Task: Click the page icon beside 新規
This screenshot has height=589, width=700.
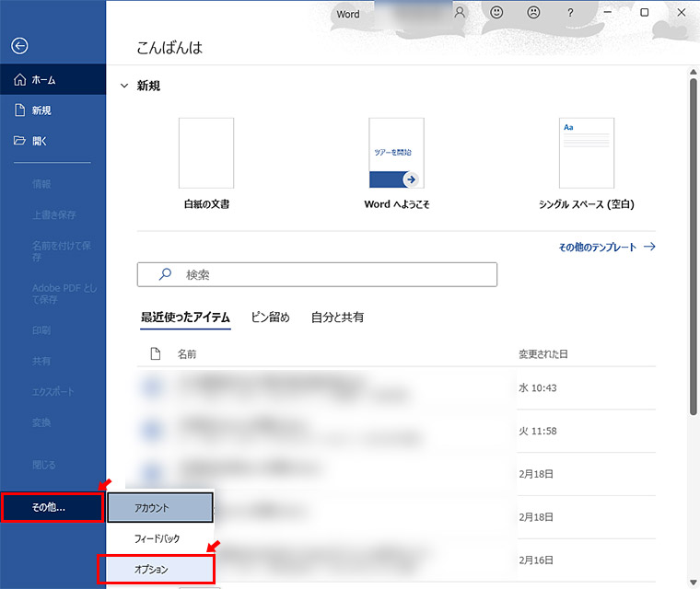Action: pos(19,110)
